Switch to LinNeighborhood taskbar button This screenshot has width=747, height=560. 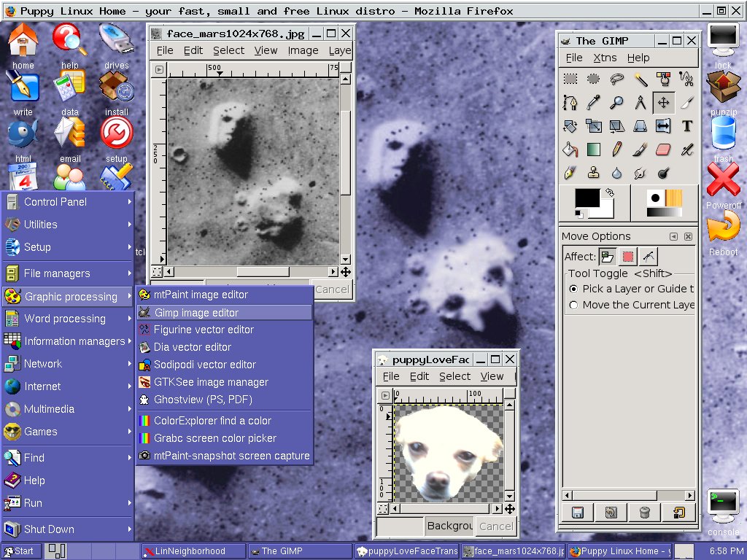[193, 551]
